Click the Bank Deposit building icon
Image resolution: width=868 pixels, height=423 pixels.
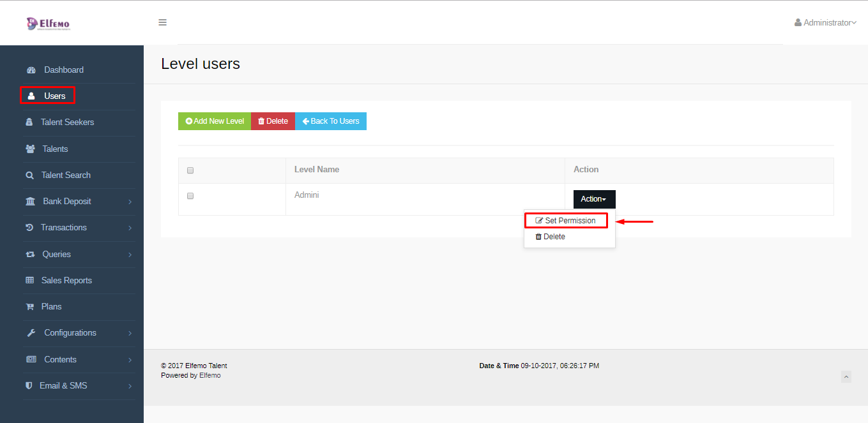point(30,201)
